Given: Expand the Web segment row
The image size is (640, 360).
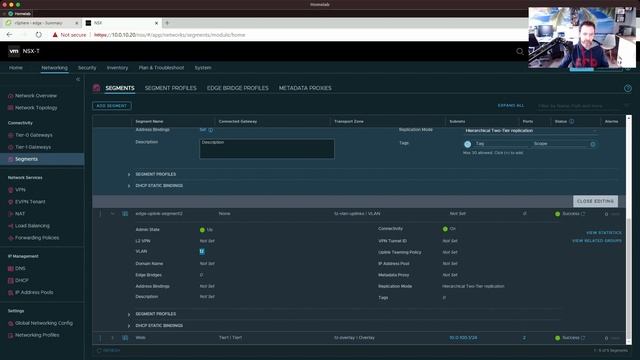Looking at the screenshot, I should click(113, 338).
